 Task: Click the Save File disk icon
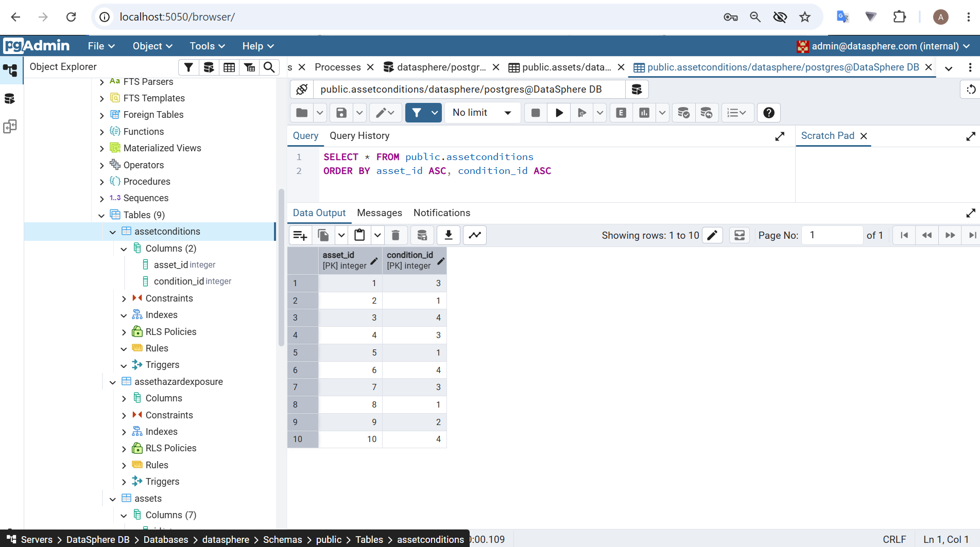coord(341,113)
